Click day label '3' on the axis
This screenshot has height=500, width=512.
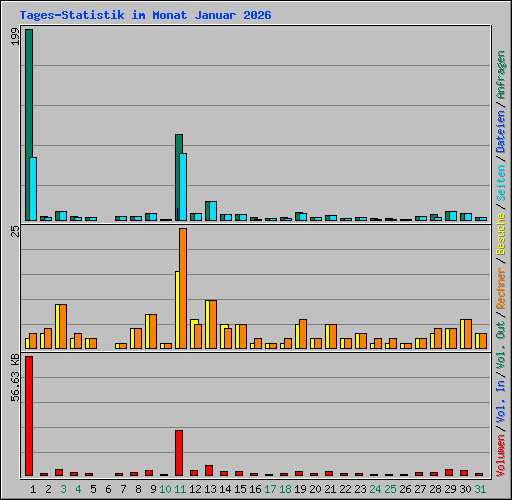point(63,489)
